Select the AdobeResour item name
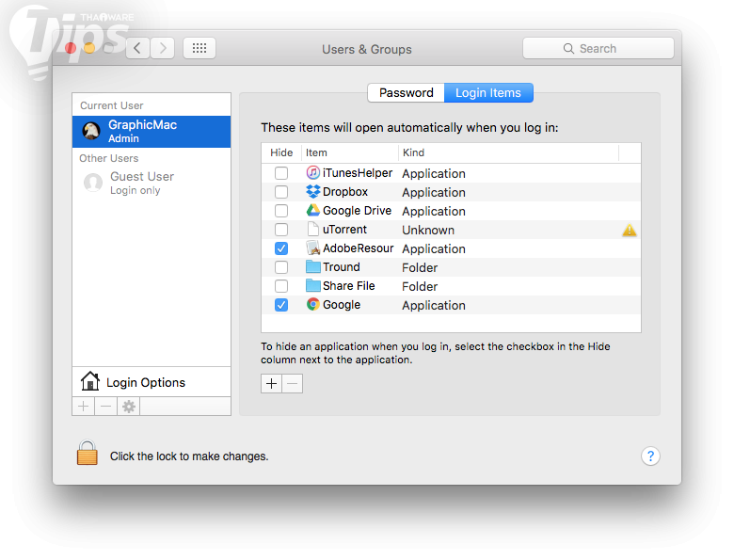This screenshot has height=560, width=734. pyautogui.click(x=359, y=248)
